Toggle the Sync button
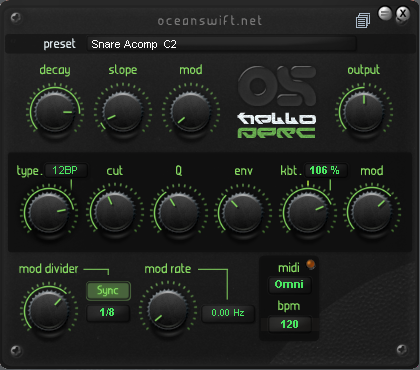The height and width of the screenshot is (370, 420). 108,291
